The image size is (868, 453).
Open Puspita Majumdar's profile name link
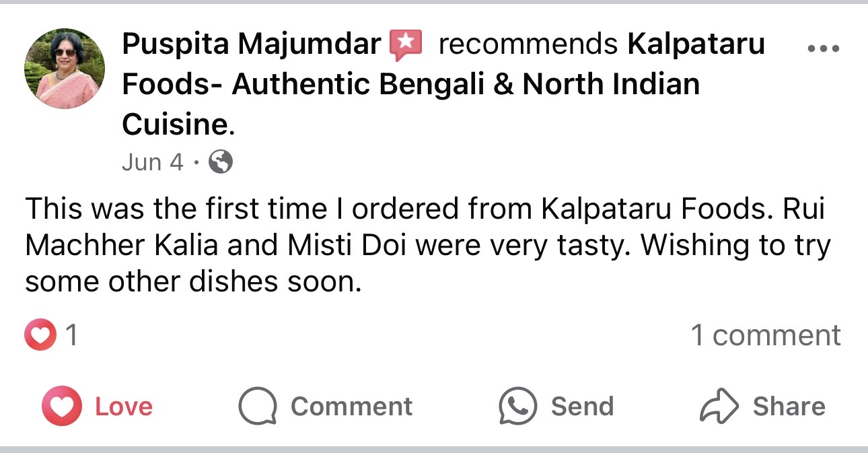[x=252, y=44]
